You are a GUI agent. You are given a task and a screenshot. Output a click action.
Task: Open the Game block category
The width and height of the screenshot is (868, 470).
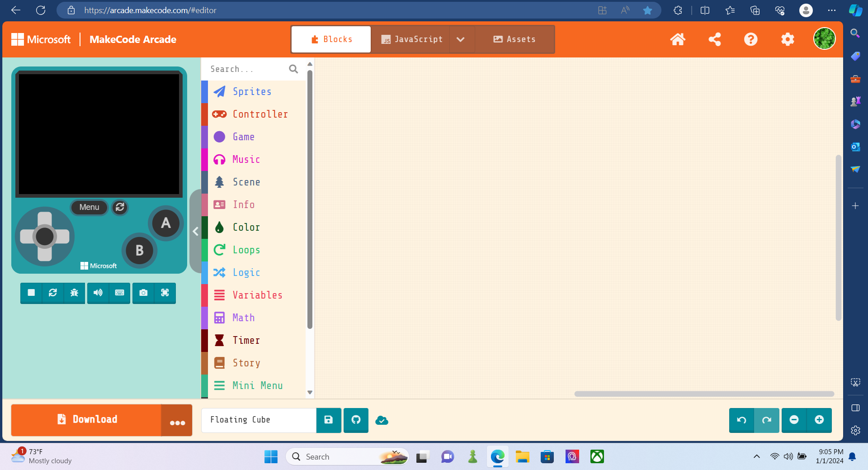coord(253,137)
